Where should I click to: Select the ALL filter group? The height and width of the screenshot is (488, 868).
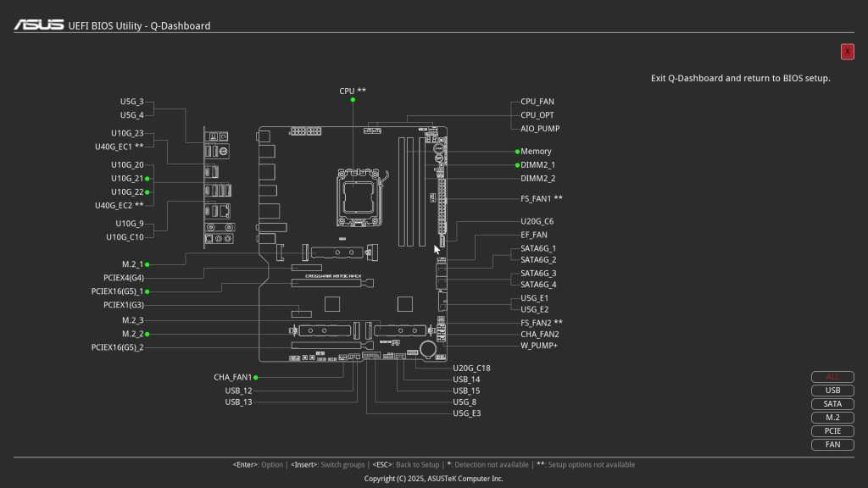pos(832,377)
